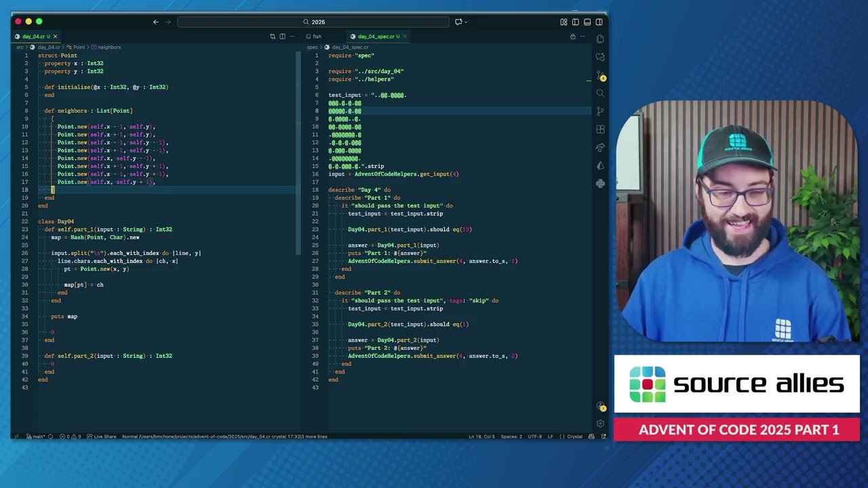868x488 pixels.
Task: Click line 22 class Day04
Action: point(56,222)
